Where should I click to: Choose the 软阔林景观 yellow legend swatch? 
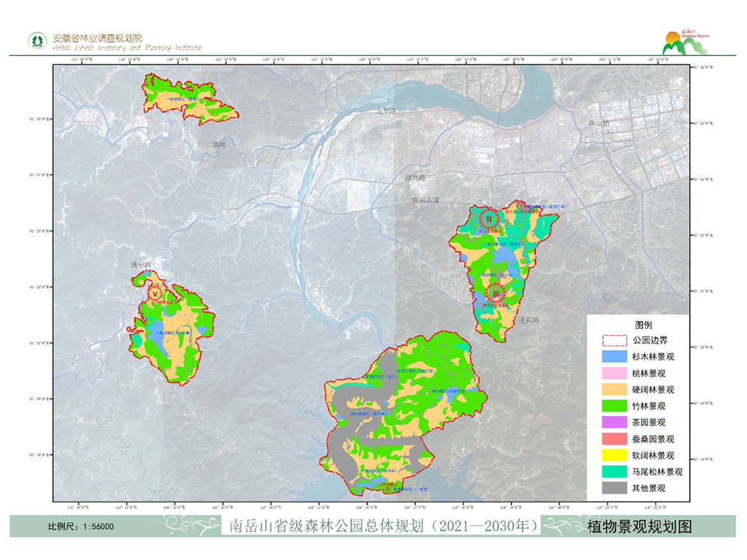(615, 455)
